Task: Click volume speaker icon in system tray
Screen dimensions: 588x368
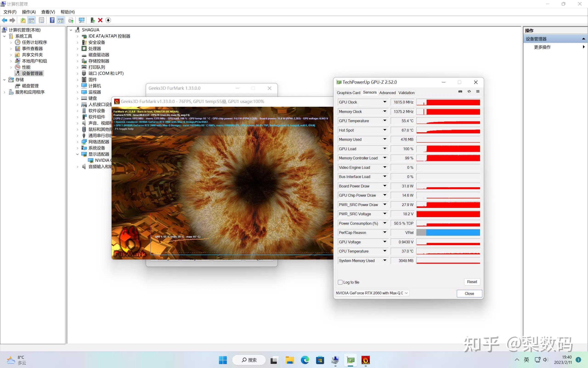Action: (x=546, y=360)
